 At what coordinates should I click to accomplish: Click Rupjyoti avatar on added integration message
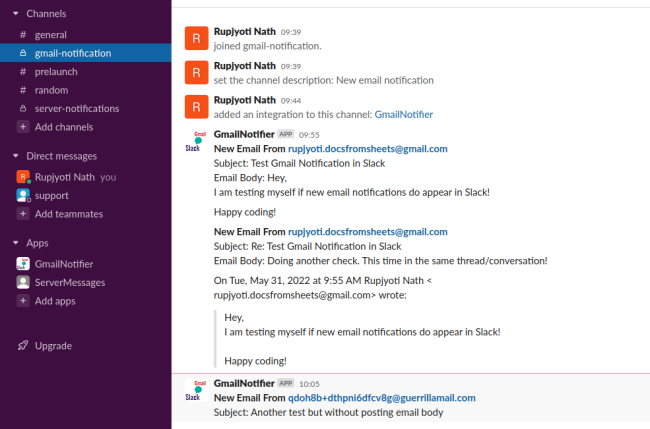(196, 107)
